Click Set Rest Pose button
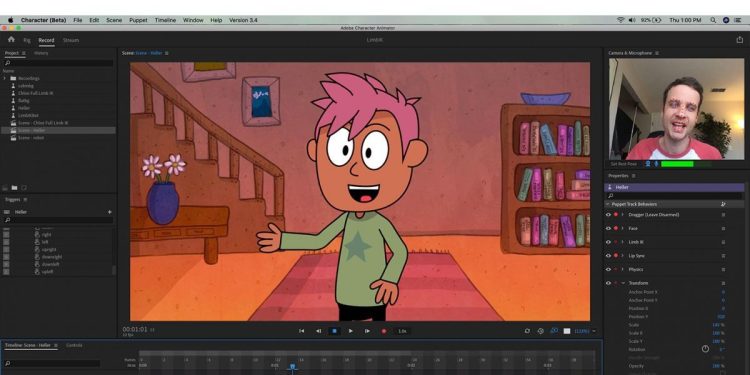The height and width of the screenshot is (375, 750). [624, 164]
